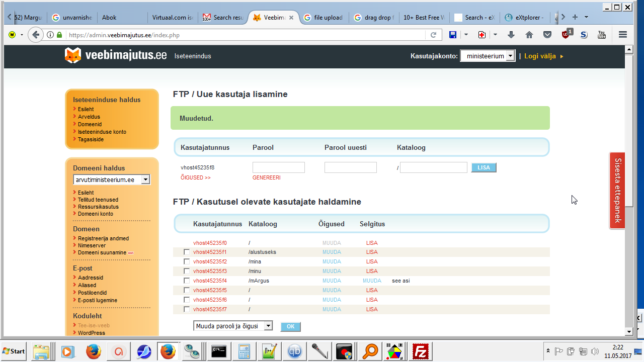Select the vhost45235f3 row checkbox
This screenshot has width=644, height=362.
(187, 271)
